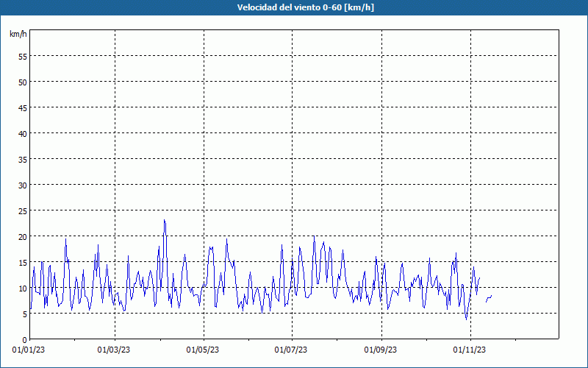588x368 pixels.
Task: Select the 15 value on the vertical axis
Action: (23, 262)
